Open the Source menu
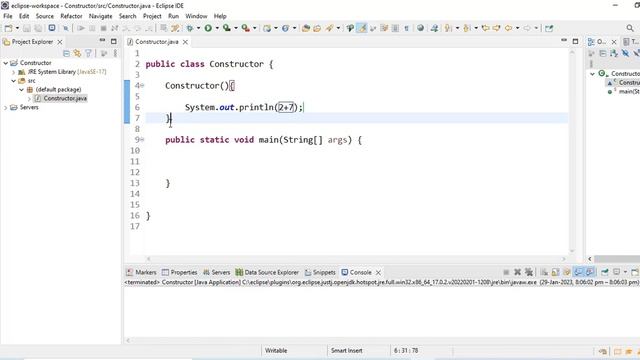This screenshot has height=360, width=640. pyautogui.click(x=44, y=16)
